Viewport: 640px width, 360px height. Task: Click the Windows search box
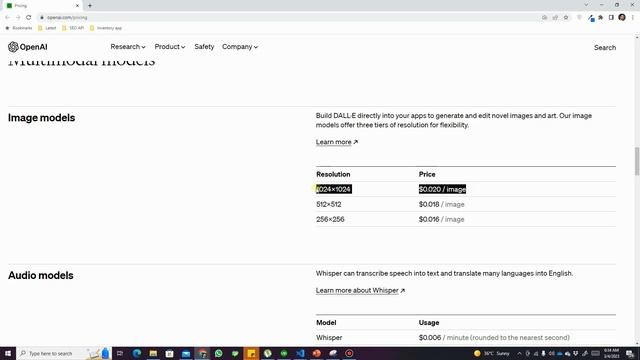pyautogui.click(x=63, y=353)
